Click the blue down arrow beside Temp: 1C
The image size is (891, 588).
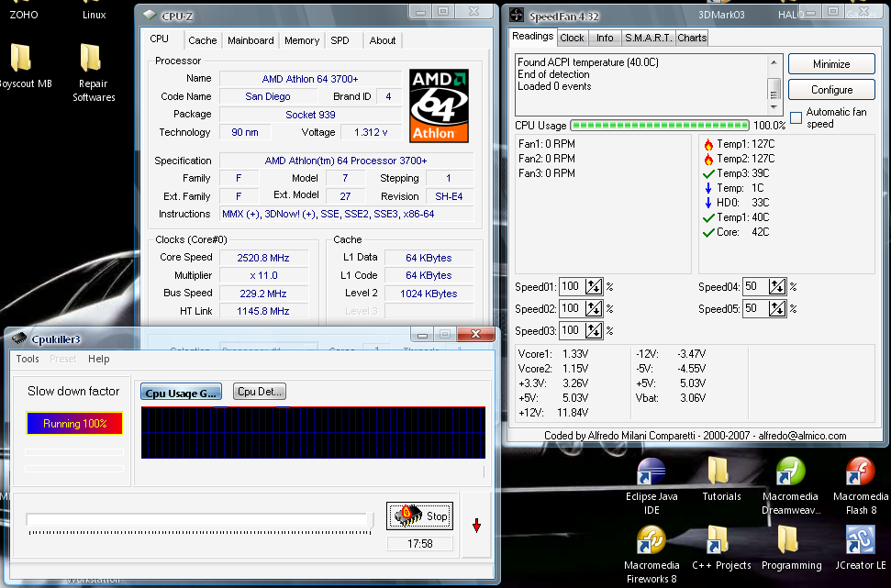coord(708,188)
